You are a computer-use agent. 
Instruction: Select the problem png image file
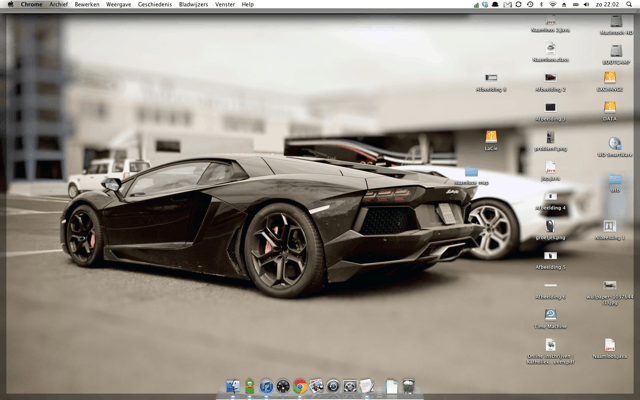(550, 137)
